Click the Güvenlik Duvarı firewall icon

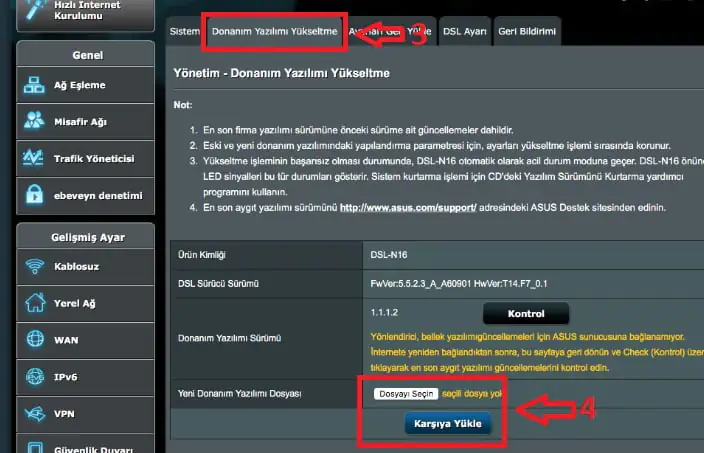[x=35, y=447]
